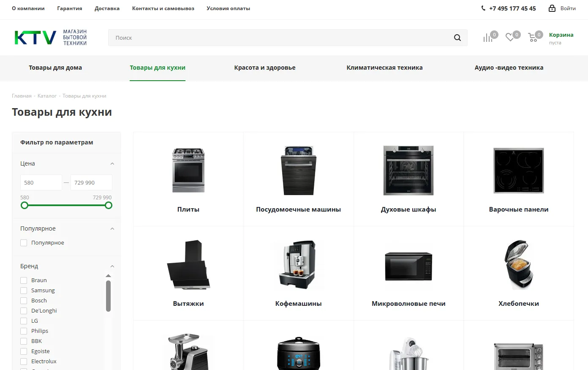
Task: Open the Доставка page link
Action: click(107, 8)
